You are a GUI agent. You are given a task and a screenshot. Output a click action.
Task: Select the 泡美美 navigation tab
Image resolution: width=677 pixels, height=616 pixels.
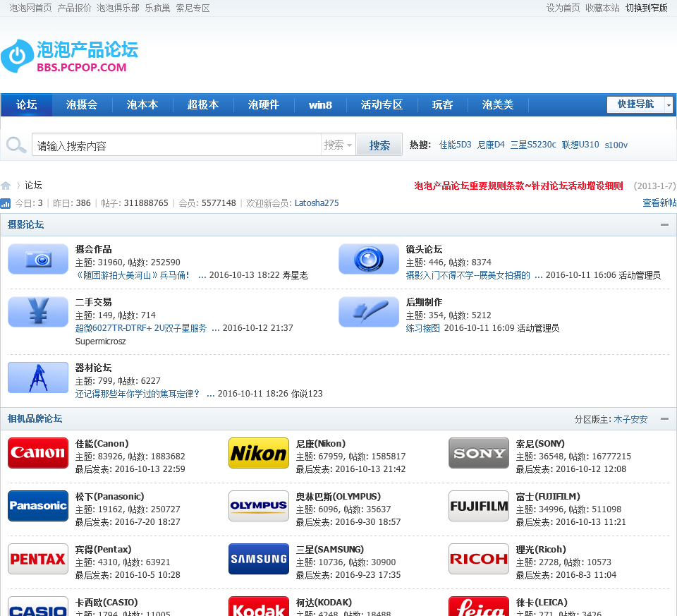(x=497, y=104)
